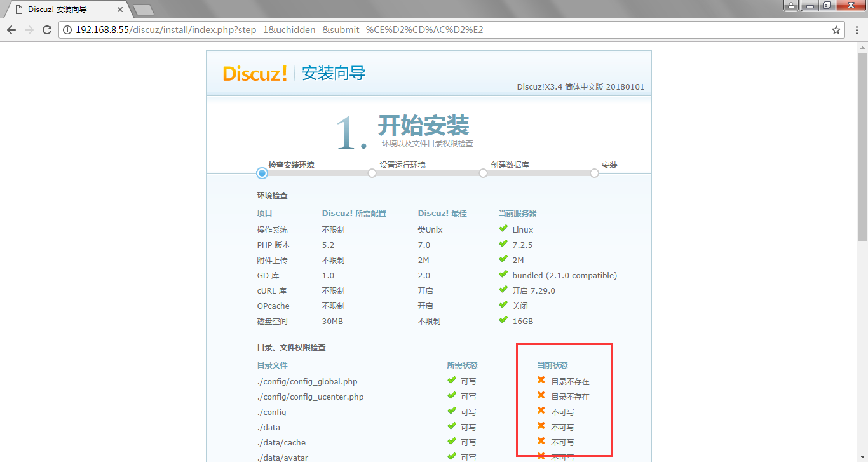Click scrollbar up arrow
This screenshot has width=868, height=462.
tap(862, 48)
